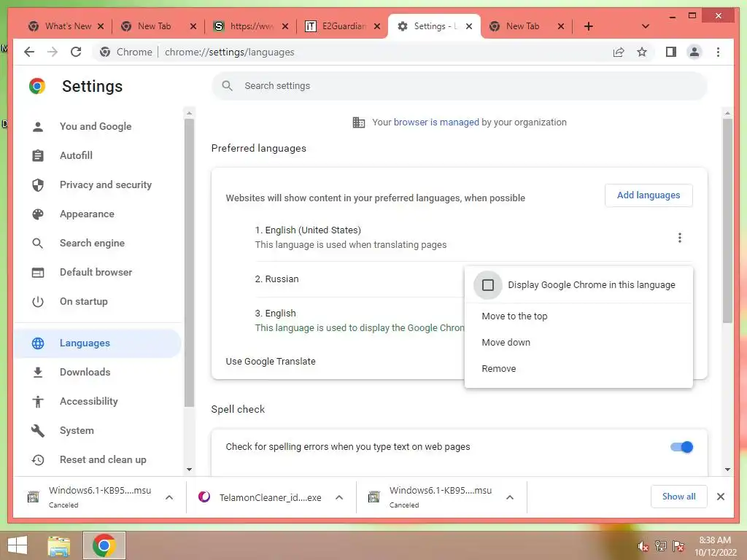Screen dimensions: 747x560
Task: Click the magnifier icon in Search settings
Action: [x=228, y=86]
